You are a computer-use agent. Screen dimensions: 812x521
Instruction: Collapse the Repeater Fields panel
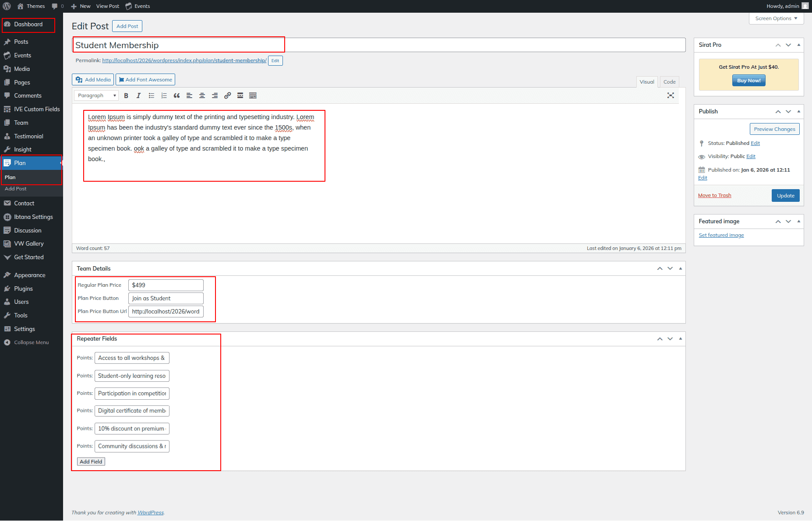(680, 339)
